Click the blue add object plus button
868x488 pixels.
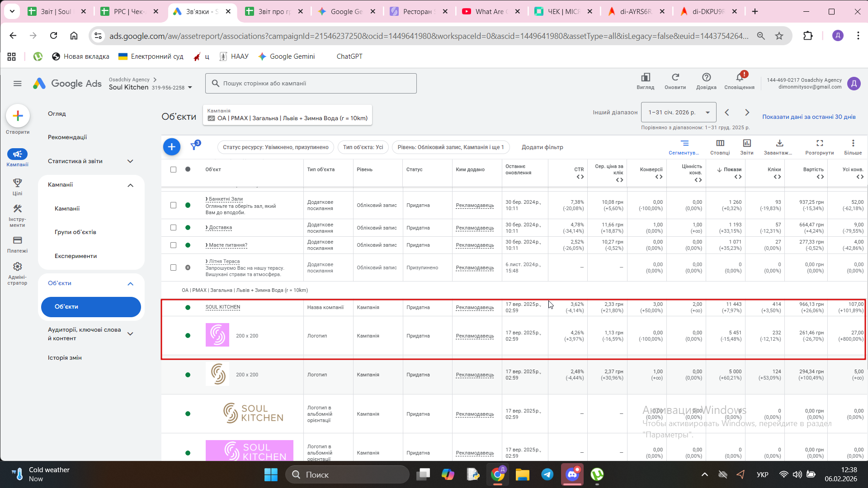pyautogui.click(x=172, y=147)
